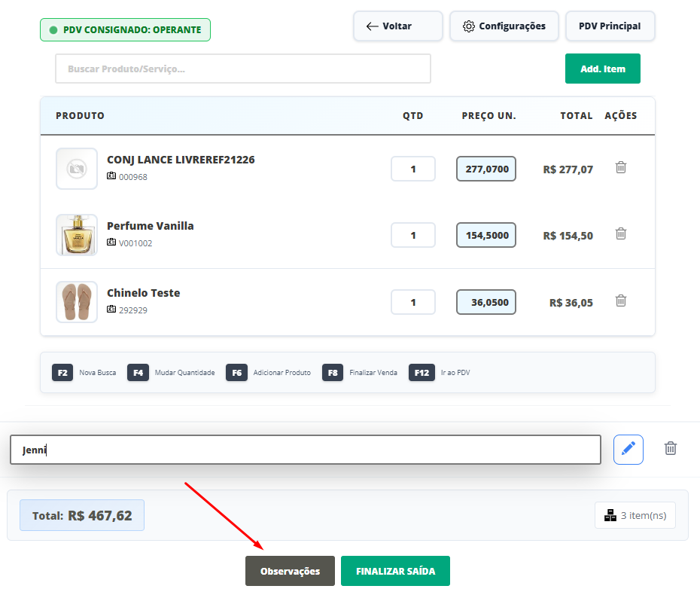The width and height of the screenshot is (700, 595).
Task: Click the placeholder image for CONJ LANCE
Action: pos(77,169)
